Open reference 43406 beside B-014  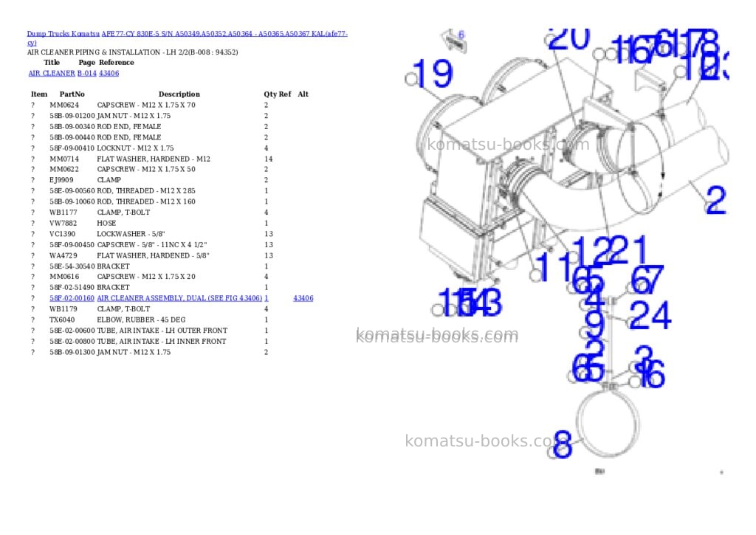109,73
